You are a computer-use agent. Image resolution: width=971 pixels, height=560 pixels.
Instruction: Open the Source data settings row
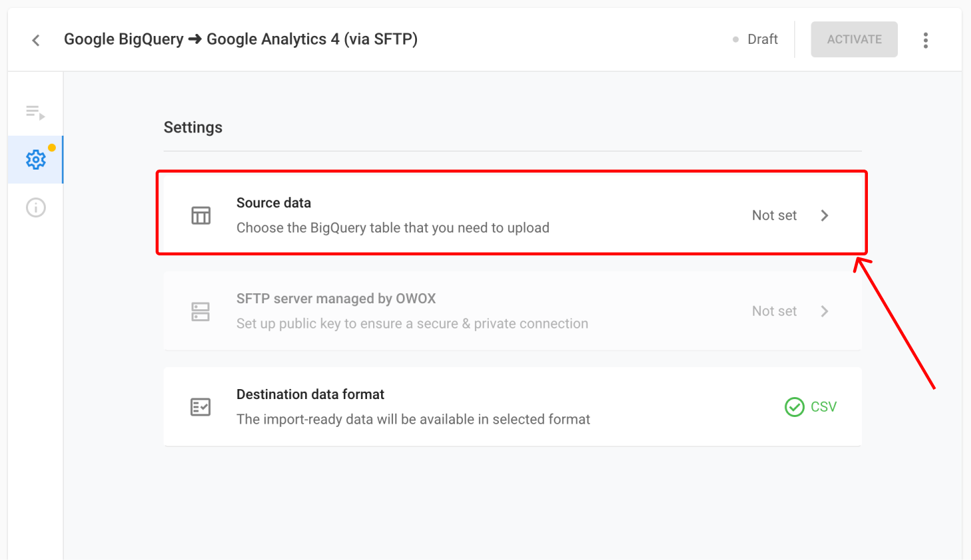(x=512, y=213)
